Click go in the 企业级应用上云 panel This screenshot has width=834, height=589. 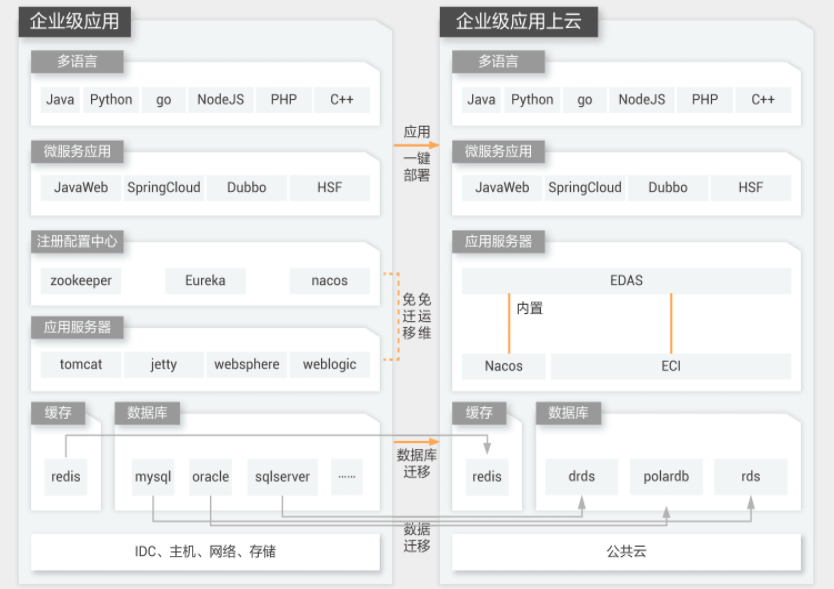[585, 99]
